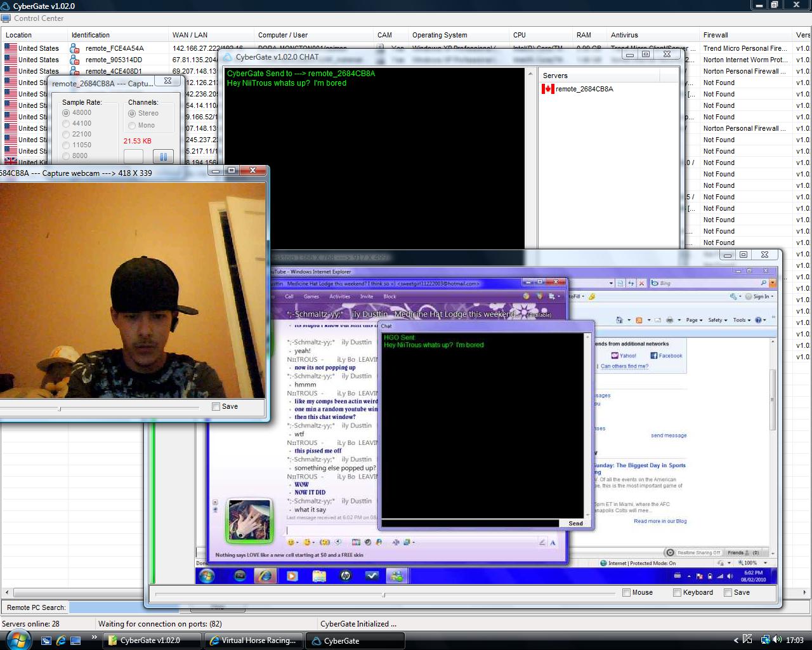Screen dimensions: 812x650
Task: Open the Windows Start orb on the host taskbar
Action: click(x=18, y=640)
